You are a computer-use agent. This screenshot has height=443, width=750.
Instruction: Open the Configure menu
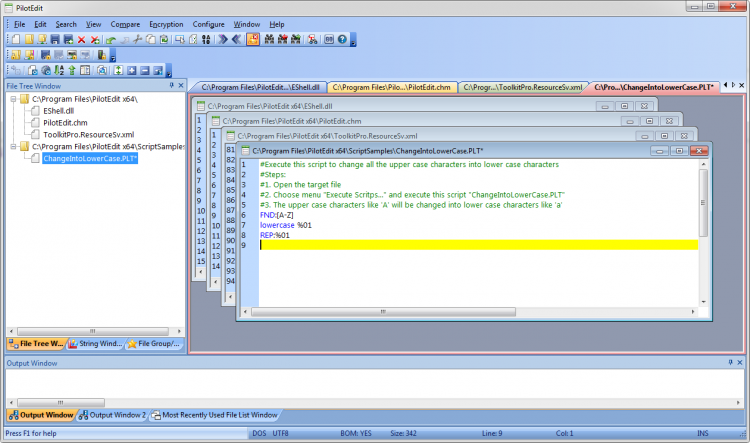(209, 24)
